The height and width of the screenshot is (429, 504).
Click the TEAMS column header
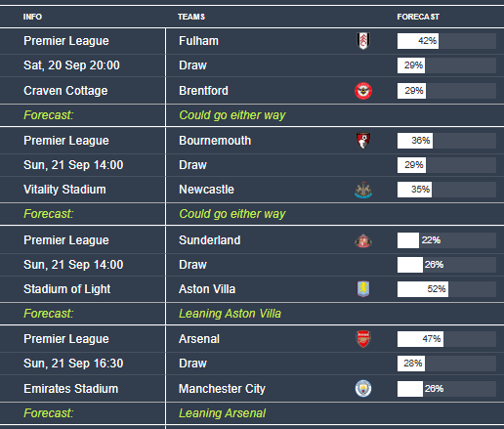tap(191, 17)
